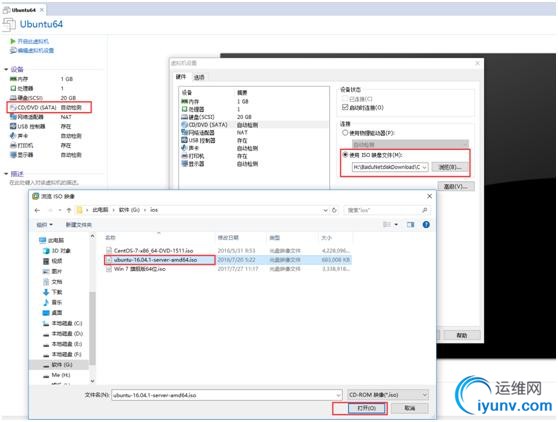Select printer icon in main window sidebar
558x422 pixels.
13,145
